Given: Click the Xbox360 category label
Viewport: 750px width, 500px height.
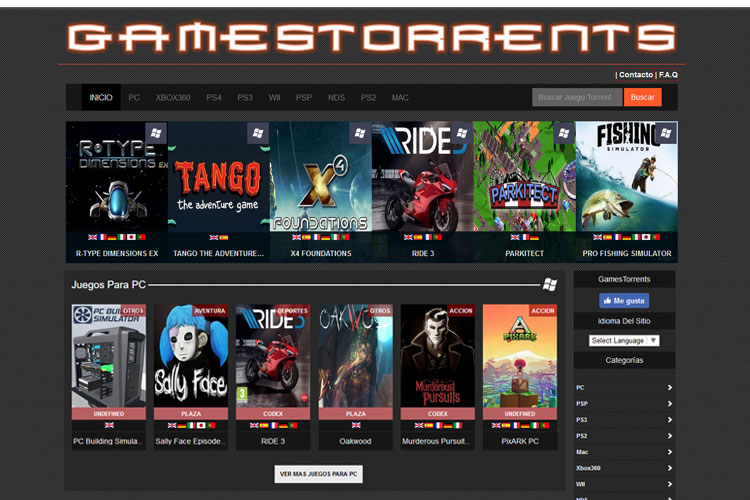Looking at the screenshot, I should click(588, 468).
